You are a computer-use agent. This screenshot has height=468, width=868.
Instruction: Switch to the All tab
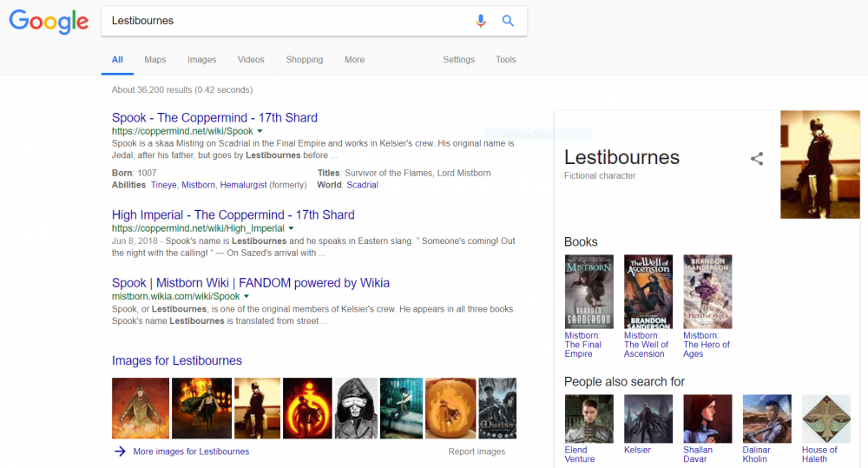[117, 60]
